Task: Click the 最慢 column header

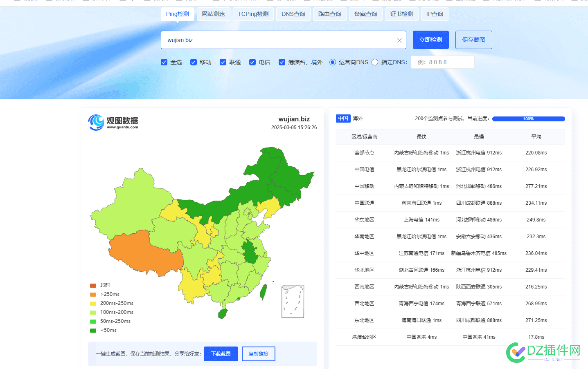Action: click(479, 137)
